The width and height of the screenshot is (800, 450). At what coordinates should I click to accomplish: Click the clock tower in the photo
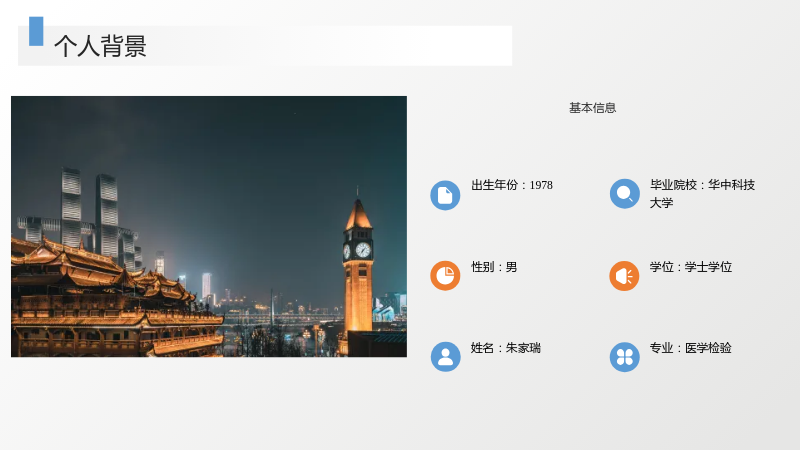(358, 265)
